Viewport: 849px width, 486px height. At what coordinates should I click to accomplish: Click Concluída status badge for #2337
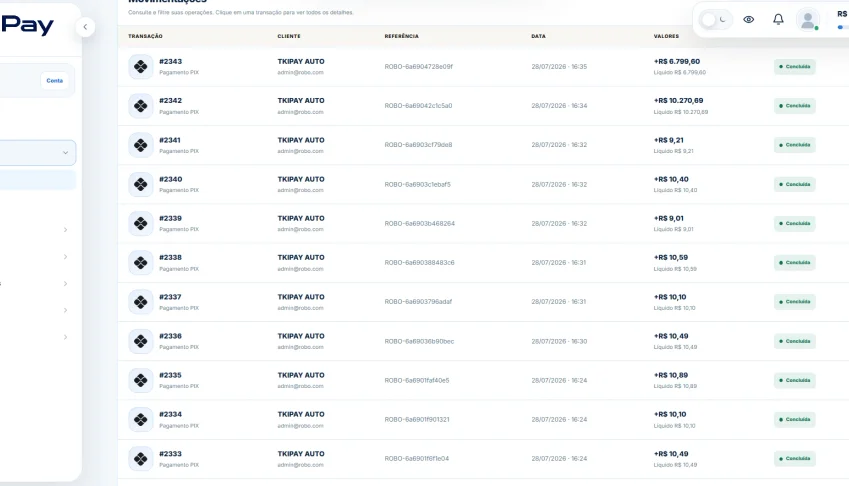794,301
